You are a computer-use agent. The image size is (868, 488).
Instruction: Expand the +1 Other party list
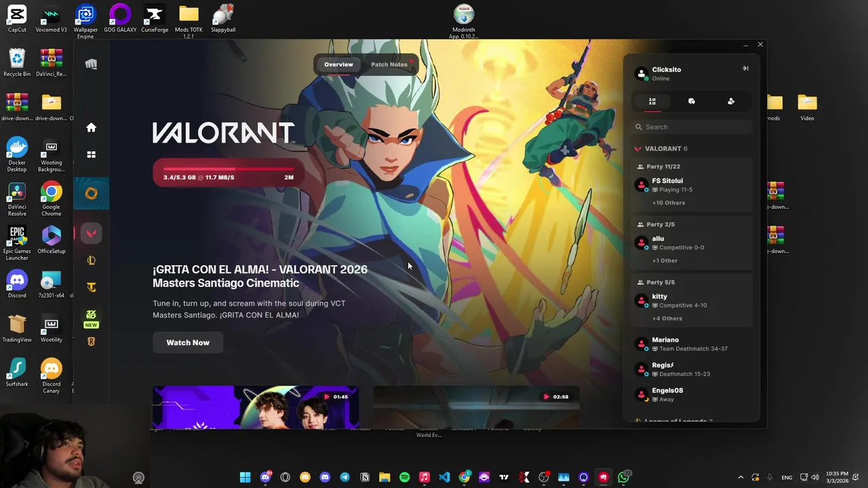coord(665,260)
